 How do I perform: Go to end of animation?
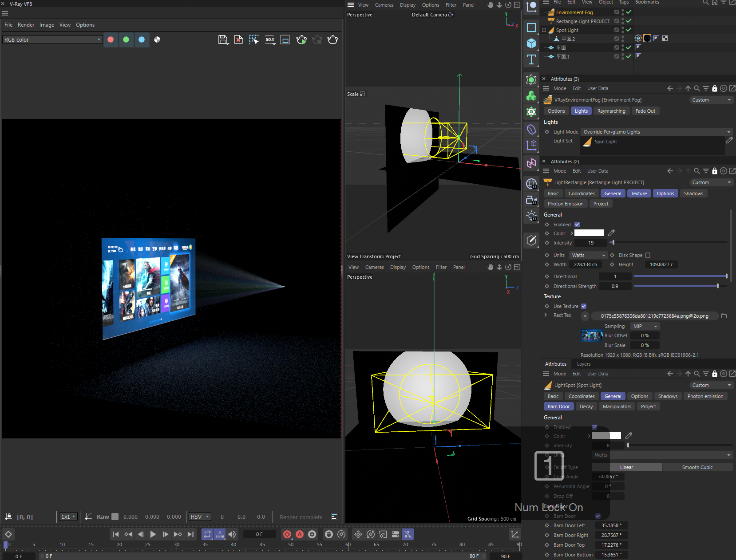tap(190, 534)
